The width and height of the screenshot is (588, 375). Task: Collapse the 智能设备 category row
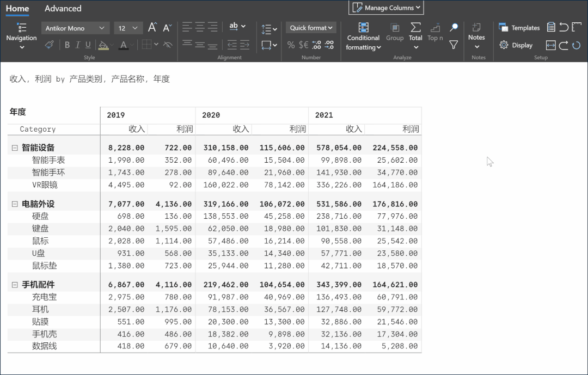(x=15, y=147)
